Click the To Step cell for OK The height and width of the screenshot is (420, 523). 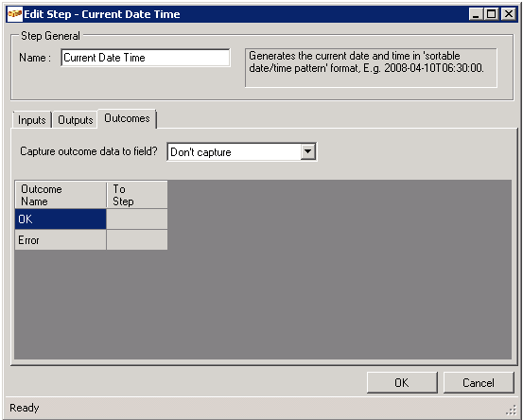point(137,219)
